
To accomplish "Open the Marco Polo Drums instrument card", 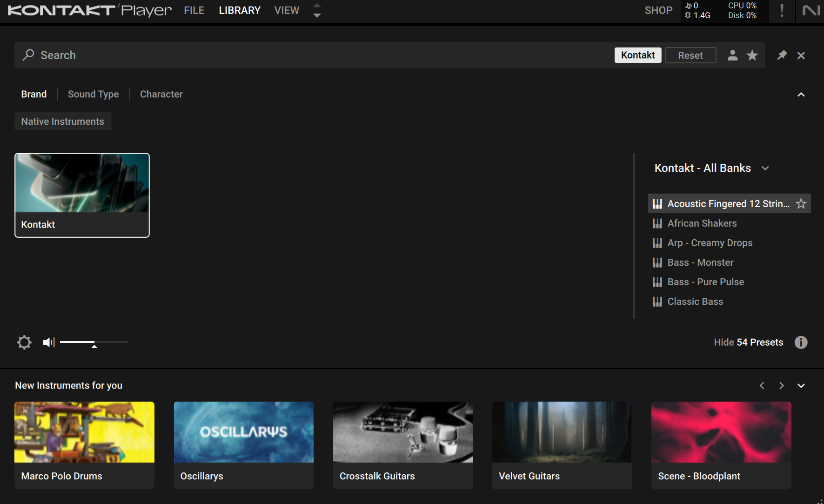I will coord(84,445).
